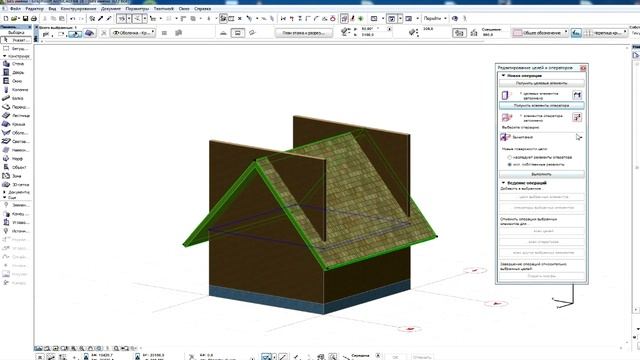Click the add-selection icon next to operator elements

click(x=577, y=118)
